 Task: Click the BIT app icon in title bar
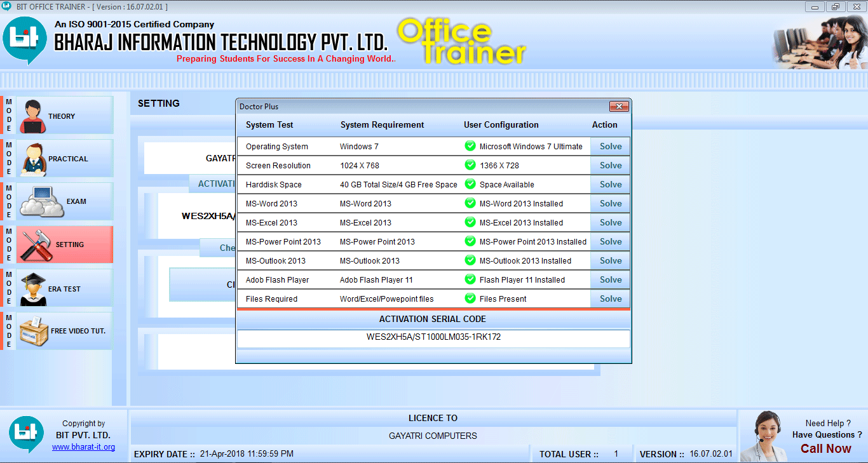(x=7, y=6)
